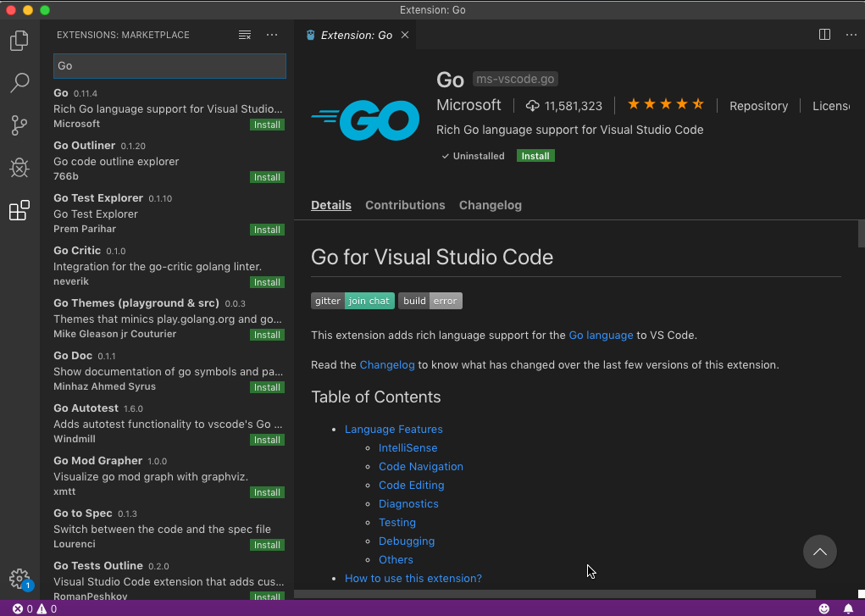
Task: Click the five-star rating
Action: 666,103
